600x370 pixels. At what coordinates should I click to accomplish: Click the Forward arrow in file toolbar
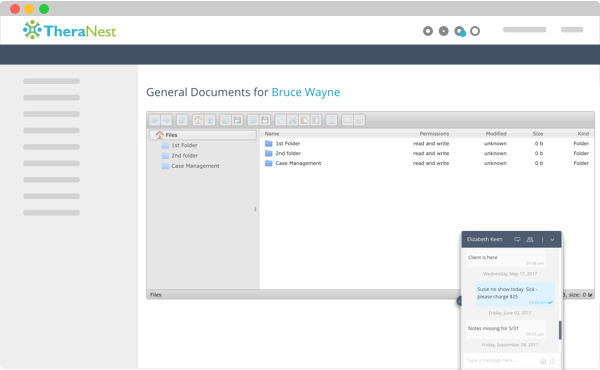pos(166,121)
